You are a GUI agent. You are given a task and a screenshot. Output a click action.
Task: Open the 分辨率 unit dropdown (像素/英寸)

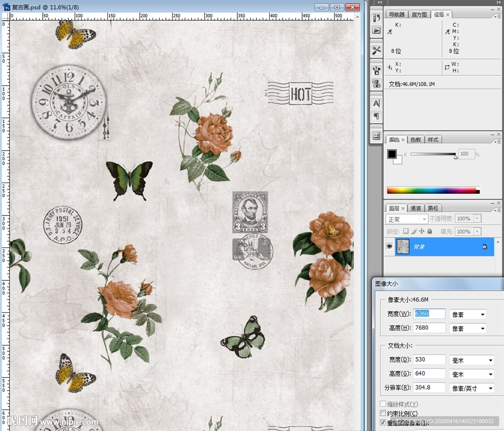pos(472,388)
